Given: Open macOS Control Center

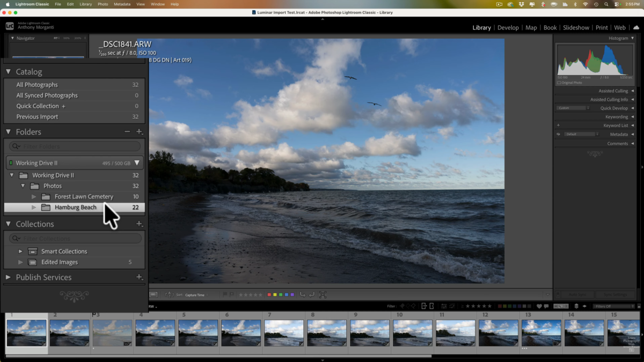Looking at the screenshot, I should [617, 4].
